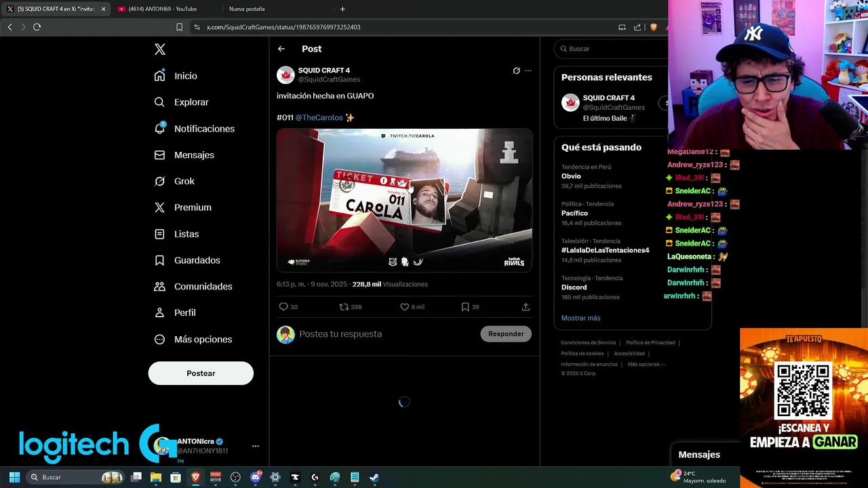The height and width of the screenshot is (488, 868).
Task: Open Voicemeeter from the taskbar
Action: pyautogui.click(x=216, y=477)
